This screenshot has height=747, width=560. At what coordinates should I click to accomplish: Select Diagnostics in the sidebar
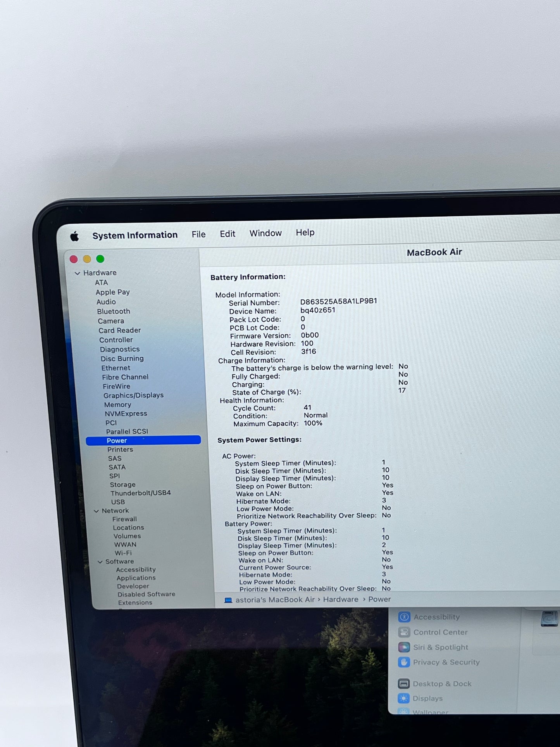tap(120, 349)
